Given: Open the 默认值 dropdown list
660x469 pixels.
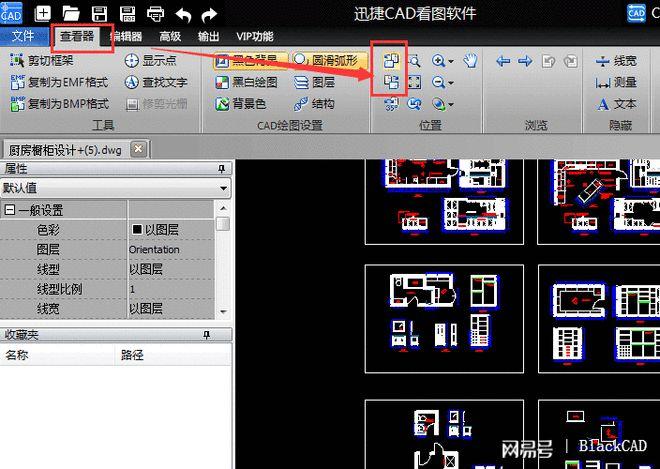Looking at the screenshot, I should [x=224, y=188].
